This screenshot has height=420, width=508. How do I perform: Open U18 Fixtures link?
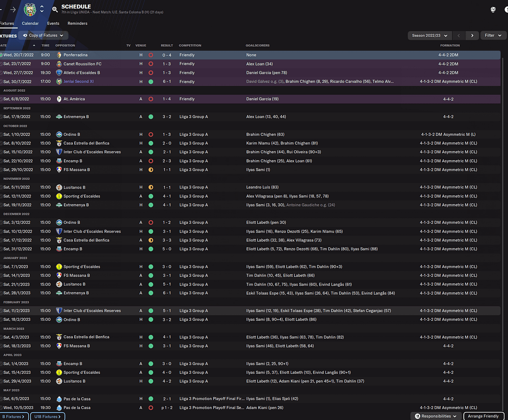coord(48,417)
